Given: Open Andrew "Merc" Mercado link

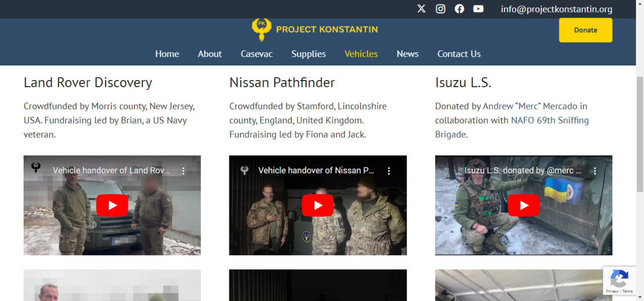Looking at the screenshot, I should (530, 106).
